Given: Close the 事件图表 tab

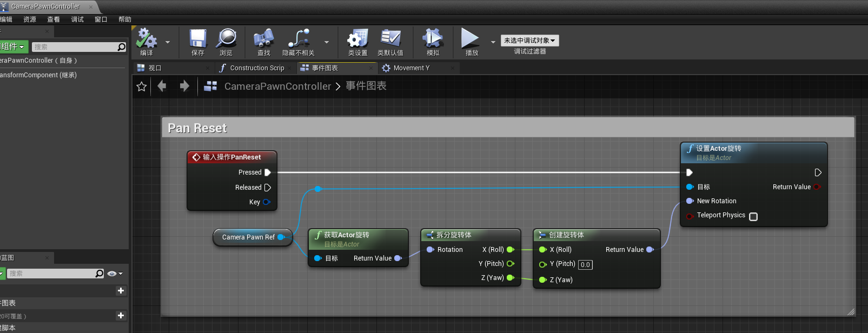Looking at the screenshot, I should click(370, 68).
